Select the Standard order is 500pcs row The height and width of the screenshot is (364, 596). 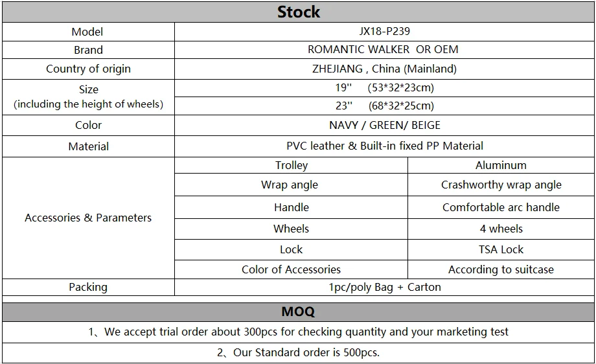point(298,352)
